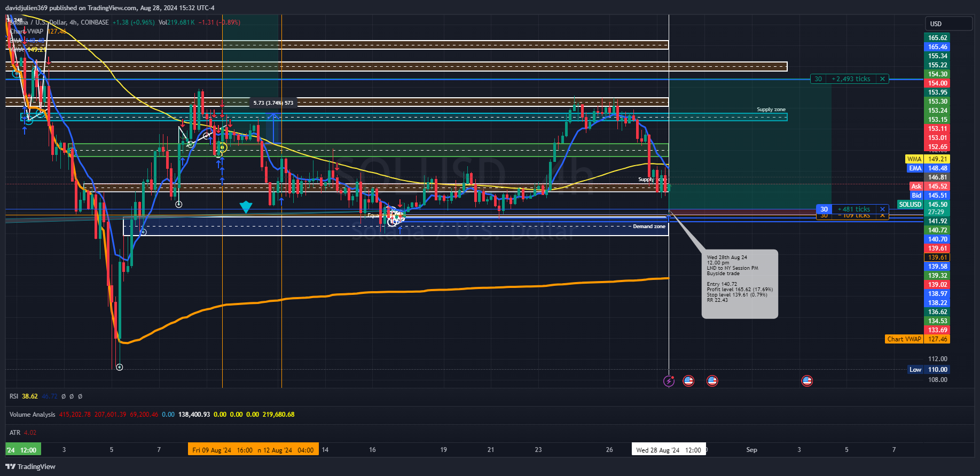Click the Fri 09 Aug '24 16:00 time label
Screen dimensions: 980x476
click(222, 450)
